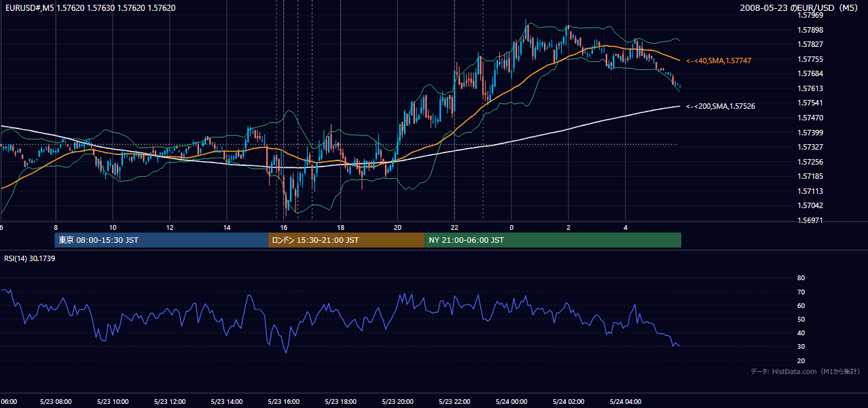
Task: Click the RSI 80 level label
Action: (x=801, y=278)
